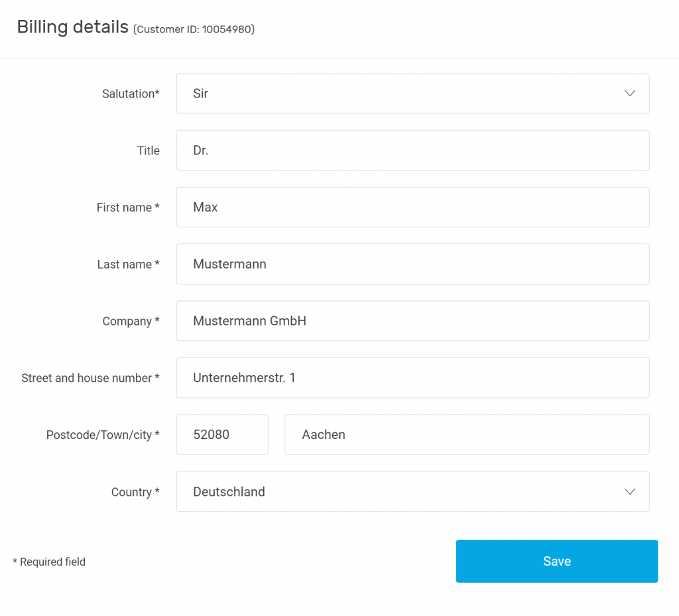Click the Title field containing Dr.
Image resolution: width=679 pixels, height=616 pixels.
[412, 151]
